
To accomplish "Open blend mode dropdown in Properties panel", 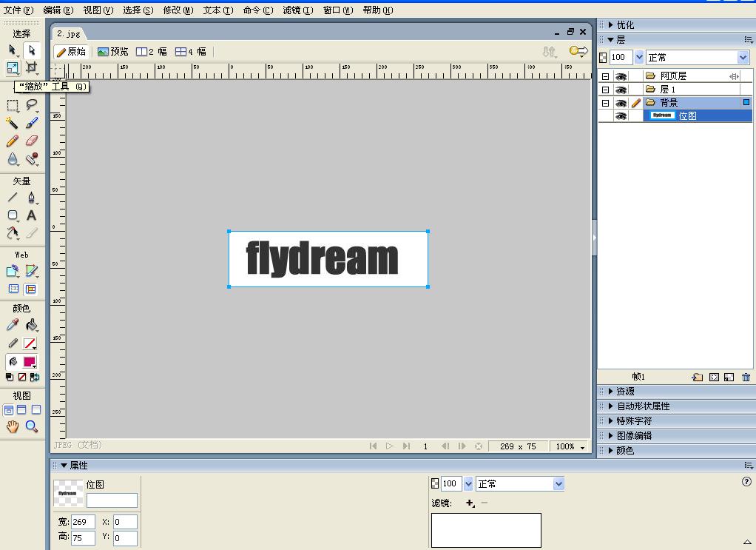I will tap(558, 484).
